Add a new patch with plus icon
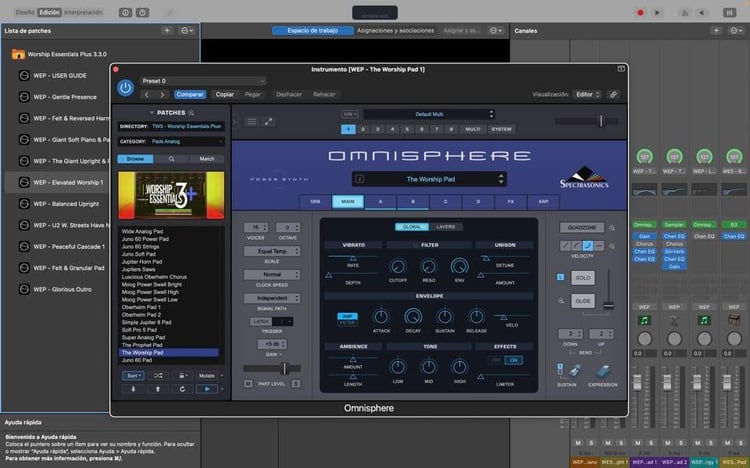This screenshot has width=750, height=468. click(167, 31)
